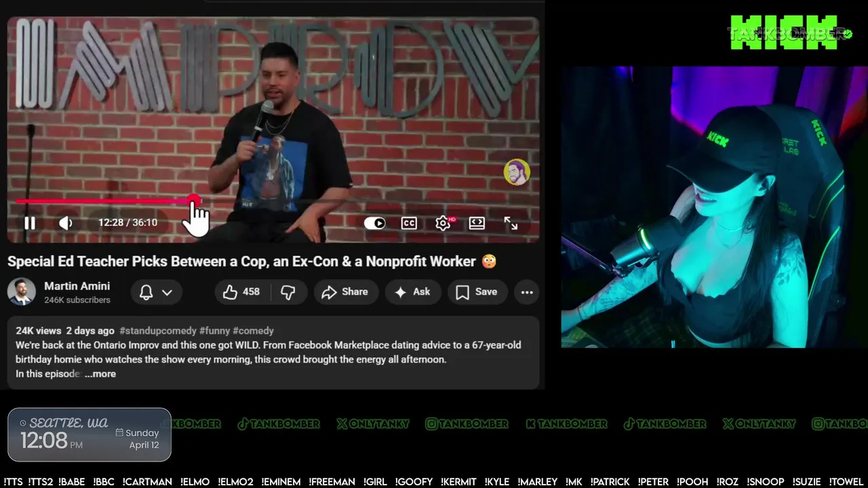Image resolution: width=868 pixels, height=488 pixels.
Task: Click the !GOOFY command in ticker
Action: 415,482
